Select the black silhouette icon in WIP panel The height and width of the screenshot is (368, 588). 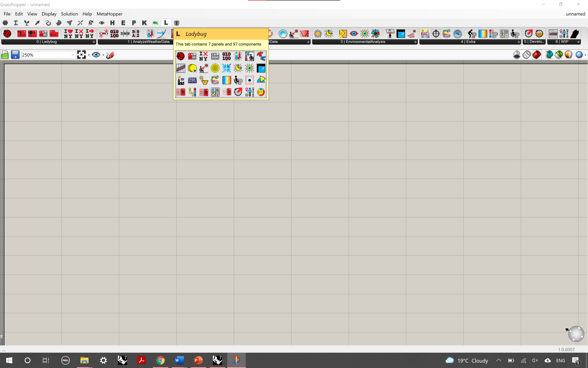pyautogui.click(x=575, y=34)
